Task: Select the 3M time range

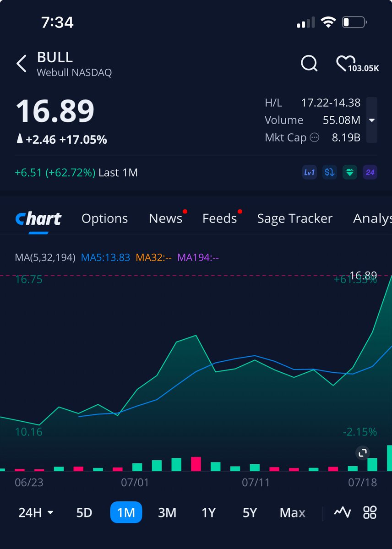Action: [167, 512]
